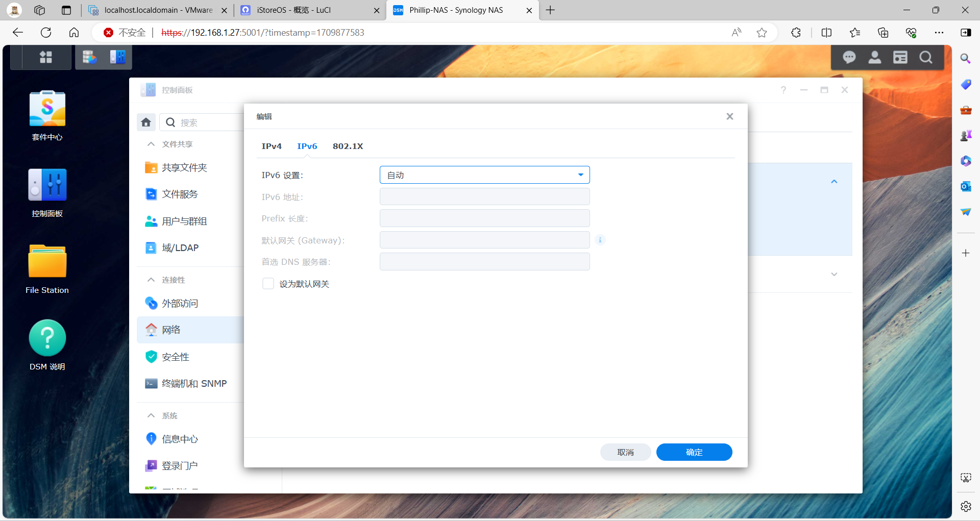
Task: Open the Package Center desktop icon
Action: [47, 109]
